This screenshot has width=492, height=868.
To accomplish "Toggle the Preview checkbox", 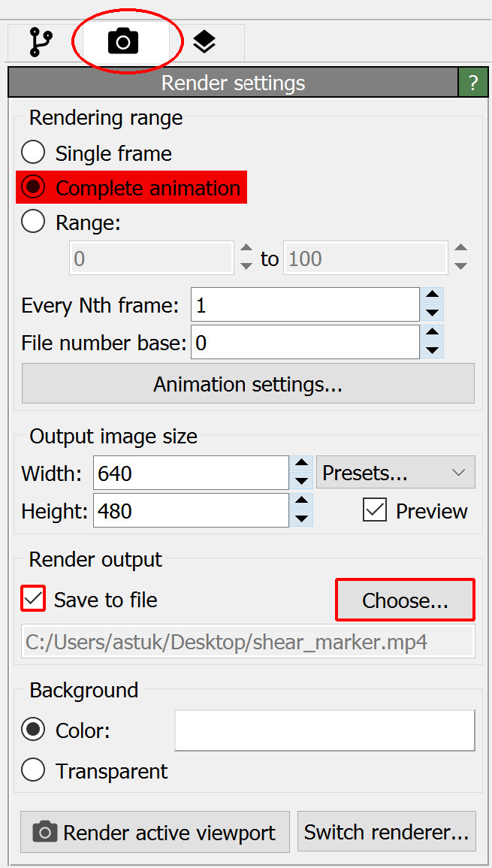I will (374, 510).
